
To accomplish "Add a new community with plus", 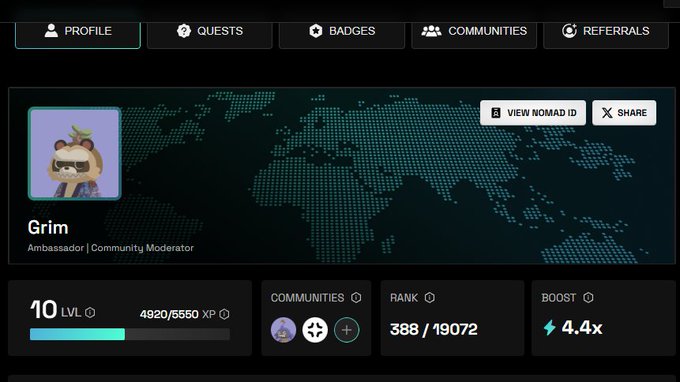I will tap(347, 330).
